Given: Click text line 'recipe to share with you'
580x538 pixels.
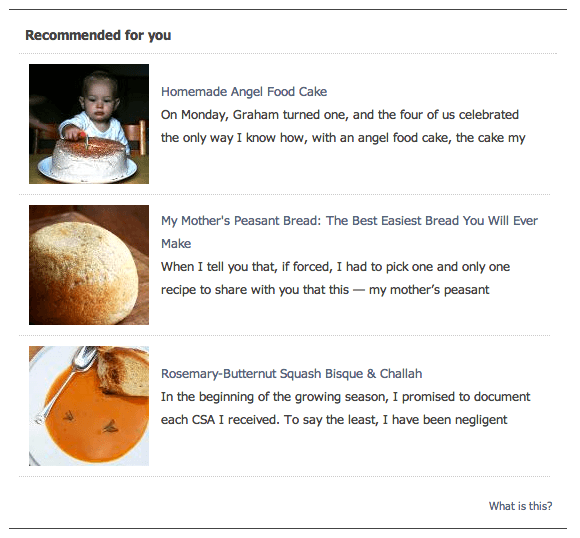Looking at the screenshot, I should (325, 290).
